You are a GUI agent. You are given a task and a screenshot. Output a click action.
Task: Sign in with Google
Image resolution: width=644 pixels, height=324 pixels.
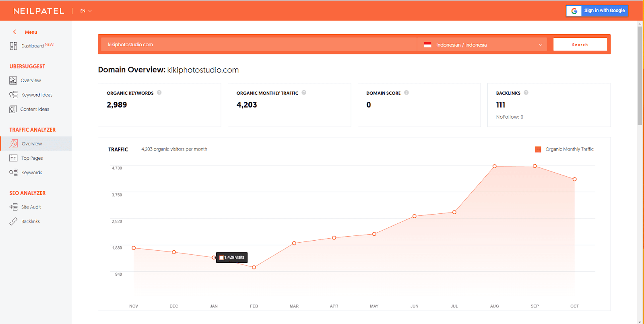[597, 11]
